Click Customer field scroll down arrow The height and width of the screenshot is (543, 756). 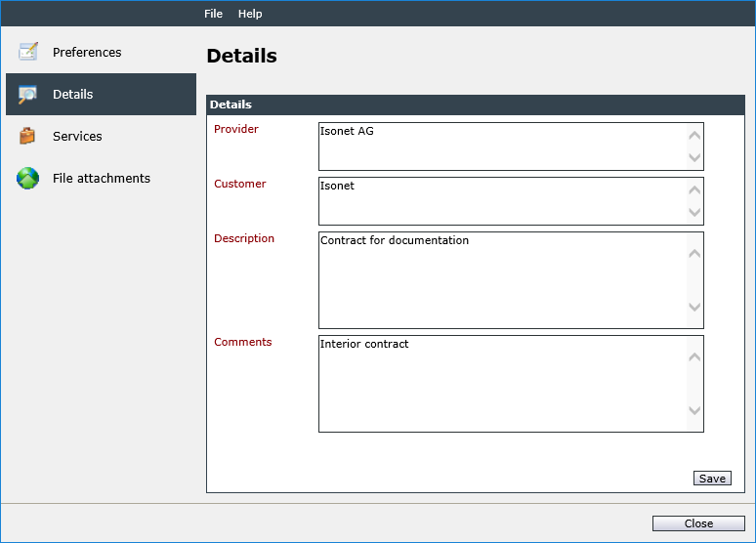pos(694,212)
